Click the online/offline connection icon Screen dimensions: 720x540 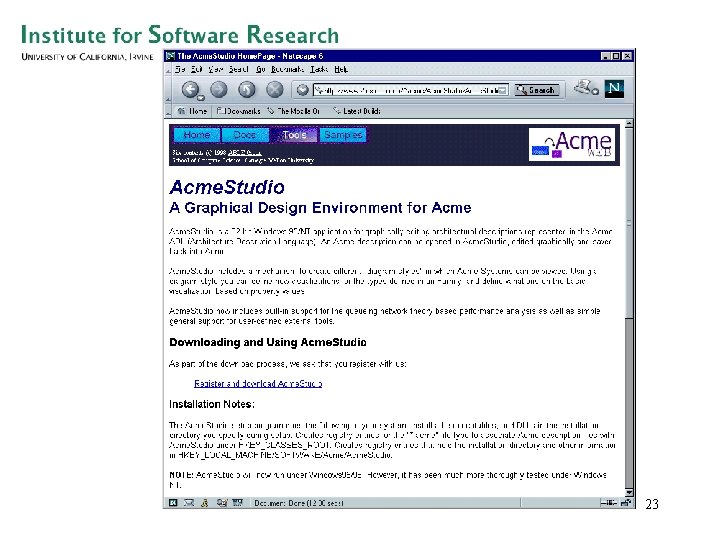pos(608,503)
